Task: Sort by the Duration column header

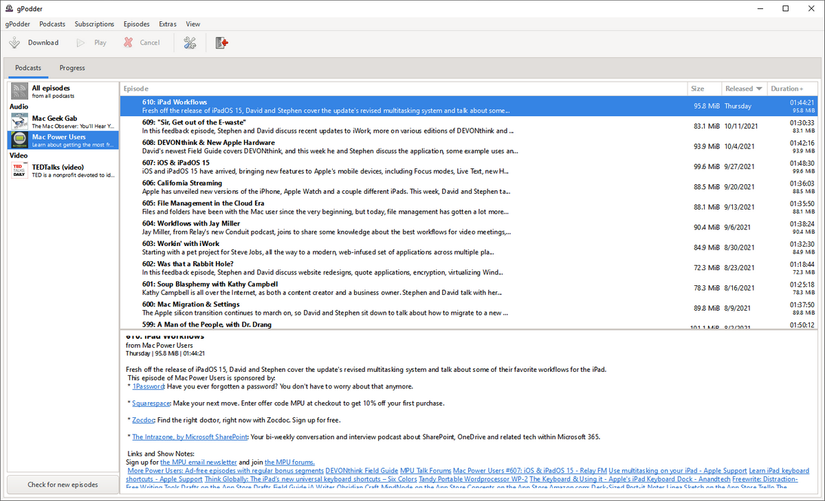Action: 792,88
